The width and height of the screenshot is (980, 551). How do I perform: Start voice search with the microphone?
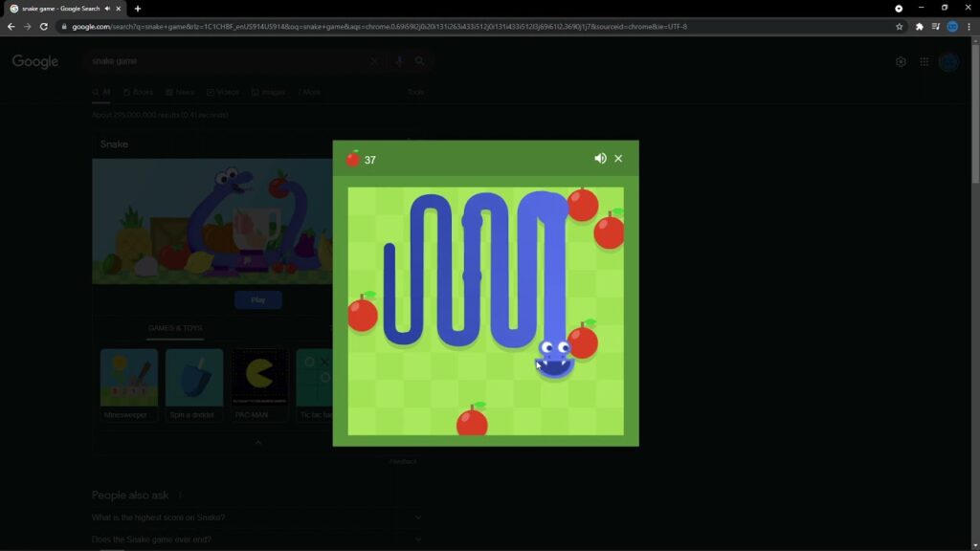399,61
